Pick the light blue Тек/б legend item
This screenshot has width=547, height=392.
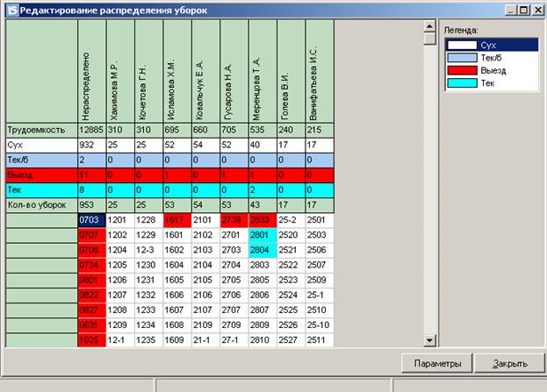click(x=490, y=57)
